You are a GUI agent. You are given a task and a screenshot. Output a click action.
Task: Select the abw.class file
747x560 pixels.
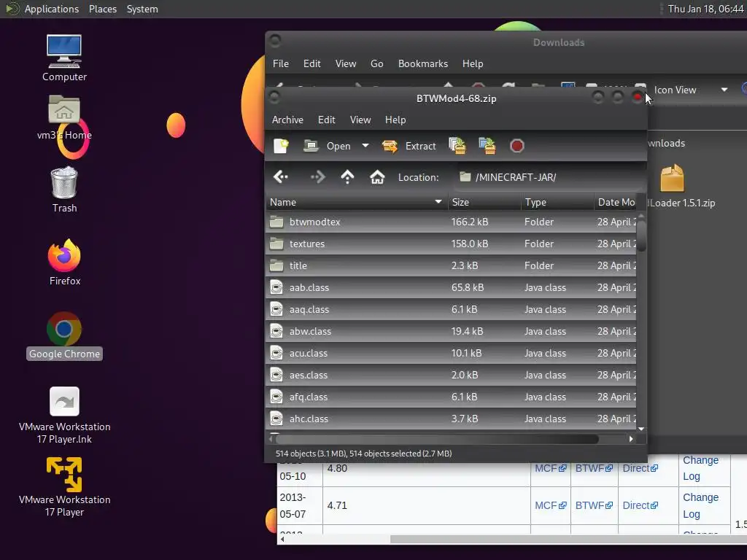(451, 332)
